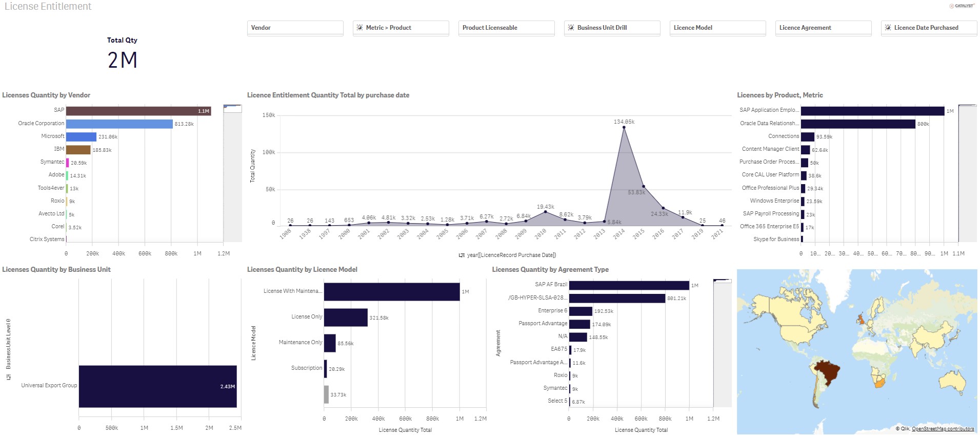Select the /GB-HYPER-SLSA-028... agreement bar
Viewport: 980px width, 437px height.
[x=617, y=298]
